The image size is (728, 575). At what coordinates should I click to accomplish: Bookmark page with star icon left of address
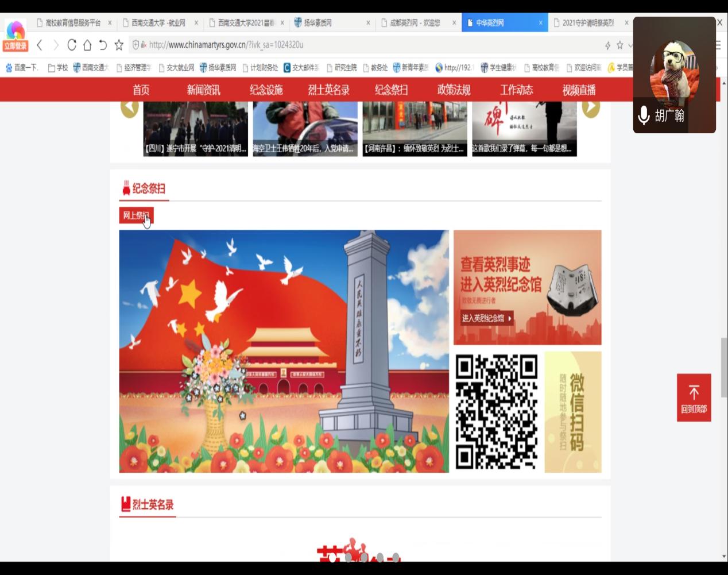119,45
